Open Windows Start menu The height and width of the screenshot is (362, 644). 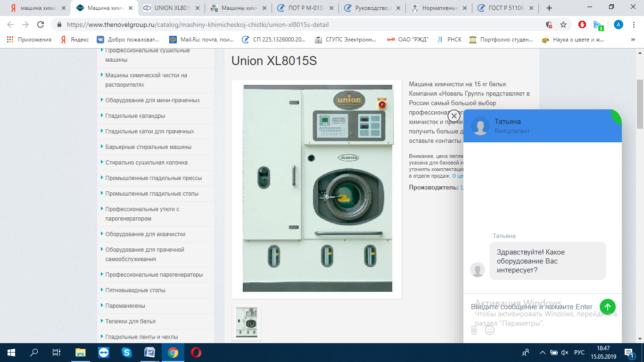(x=11, y=353)
